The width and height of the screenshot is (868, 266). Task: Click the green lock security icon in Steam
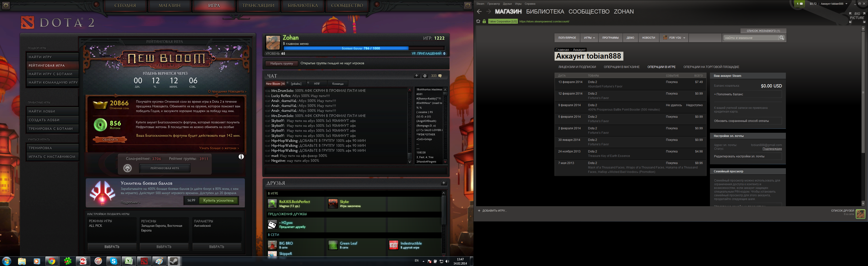tap(484, 21)
